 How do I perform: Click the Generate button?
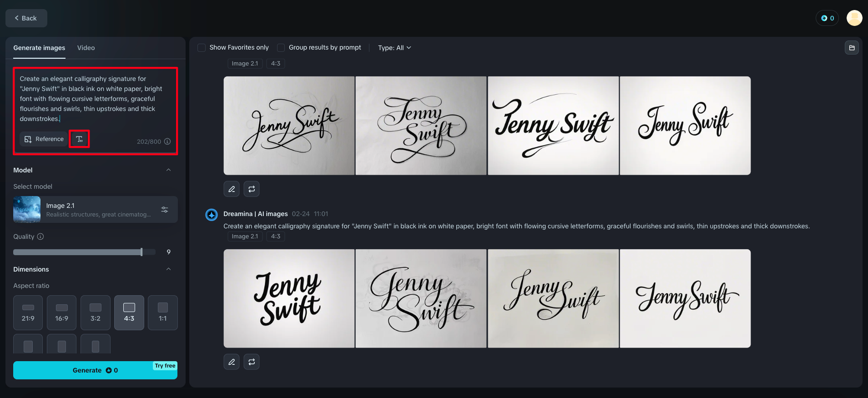click(95, 370)
